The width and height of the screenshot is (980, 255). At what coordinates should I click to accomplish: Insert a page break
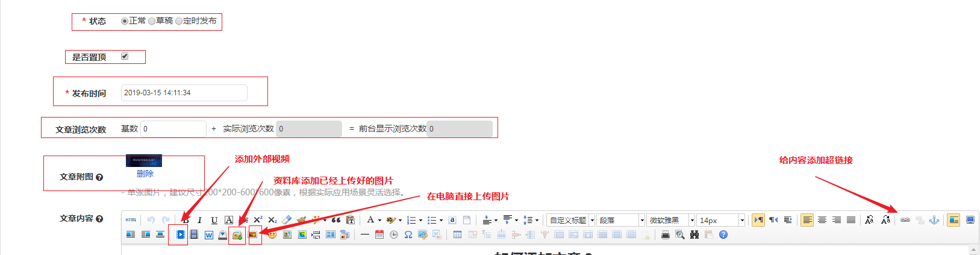pyautogui.click(x=316, y=235)
